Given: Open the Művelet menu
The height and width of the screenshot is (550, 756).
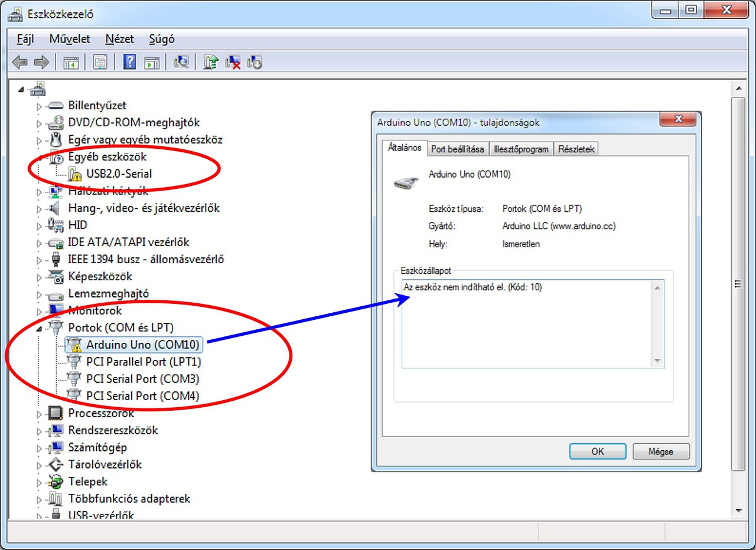Looking at the screenshot, I should click(70, 40).
